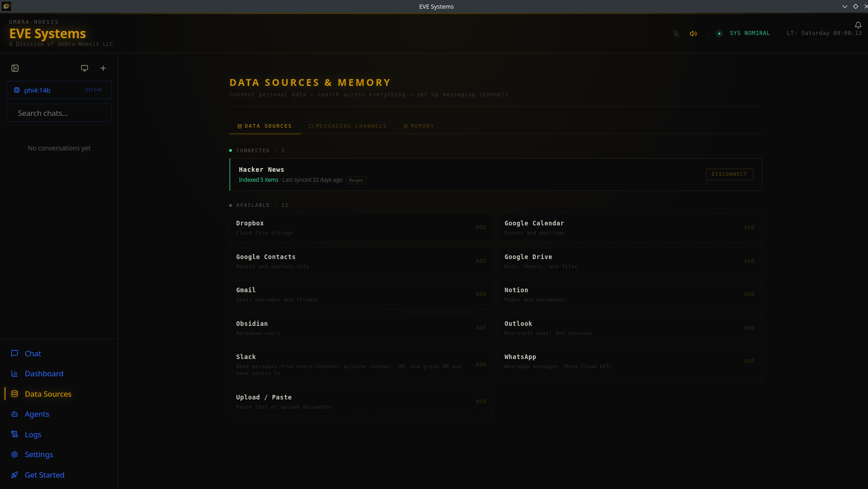Click the Outlook card title
This screenshot has height=489, width=868.
pyautogui.click(x=518, y=324)
